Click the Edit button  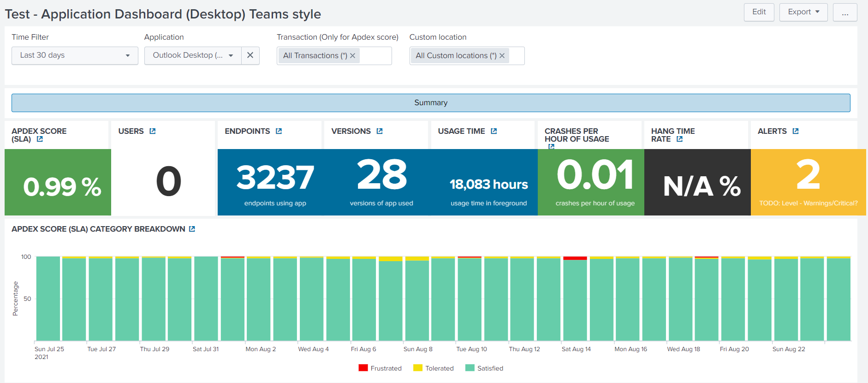click(759, 12)
